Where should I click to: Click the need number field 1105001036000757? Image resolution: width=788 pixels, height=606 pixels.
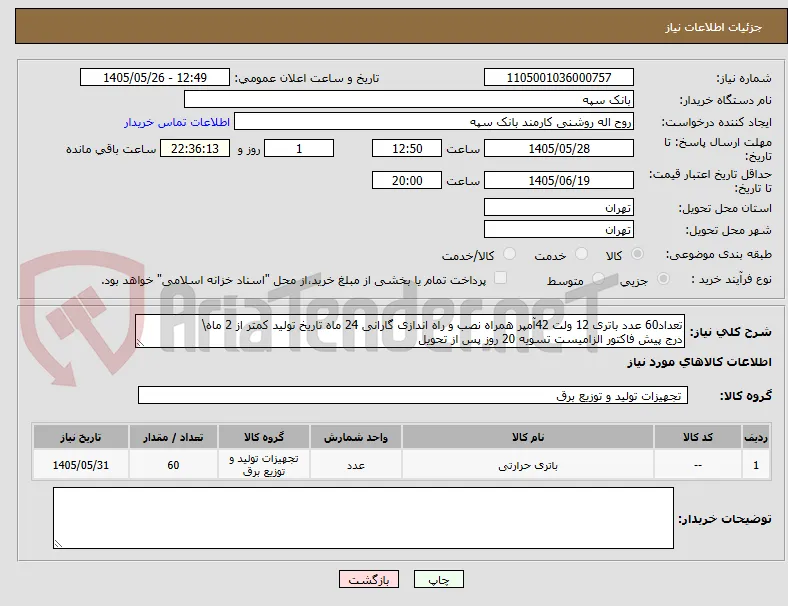click(559, 77)
